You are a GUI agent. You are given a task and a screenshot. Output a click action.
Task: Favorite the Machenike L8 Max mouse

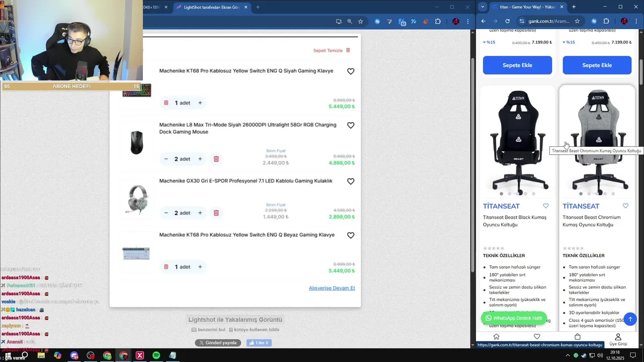pyautogui.click(x=351, y=125)
